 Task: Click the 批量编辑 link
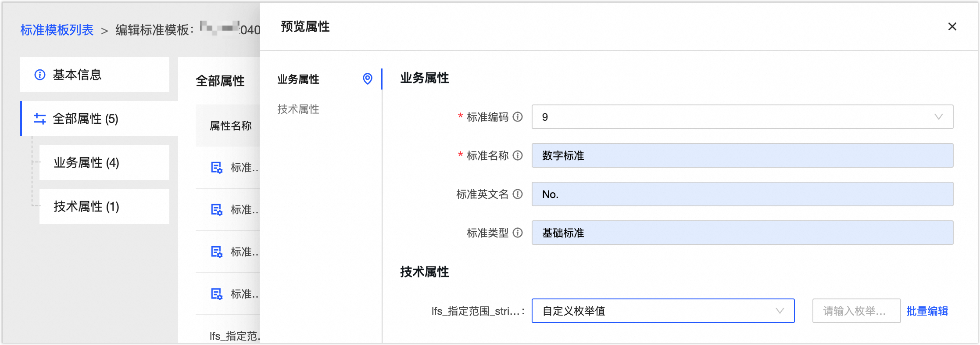(x=927, y=311)
